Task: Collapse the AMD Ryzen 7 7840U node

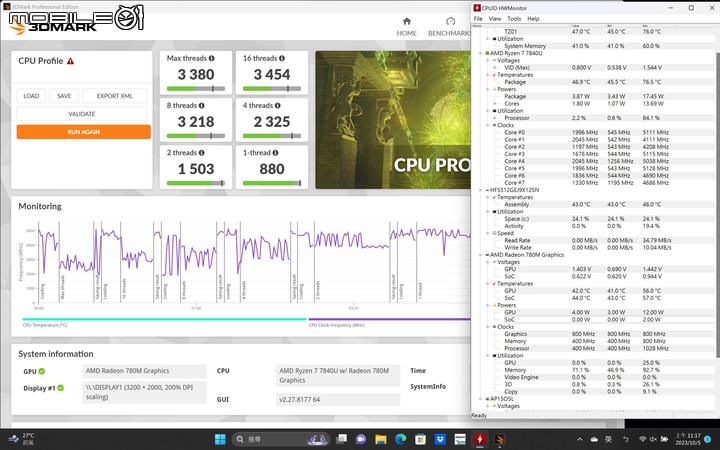Action: (x=481, y=53)
